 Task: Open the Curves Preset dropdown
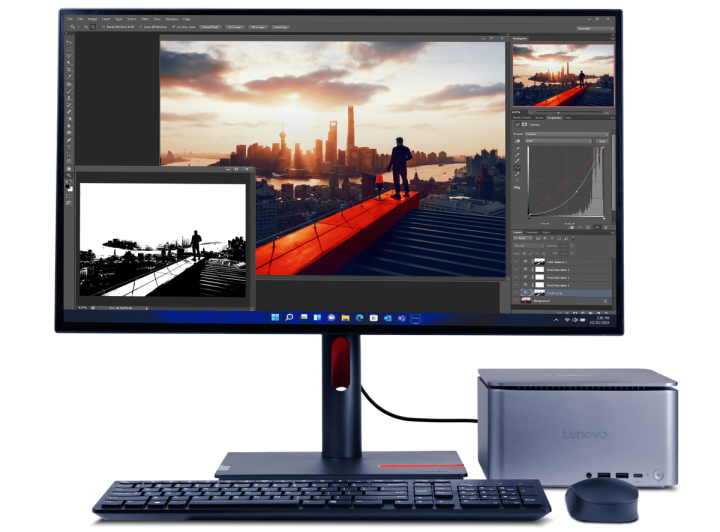pos(570,132)
